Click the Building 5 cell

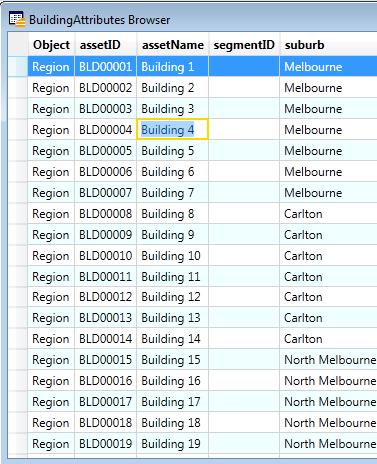(173, 151)
